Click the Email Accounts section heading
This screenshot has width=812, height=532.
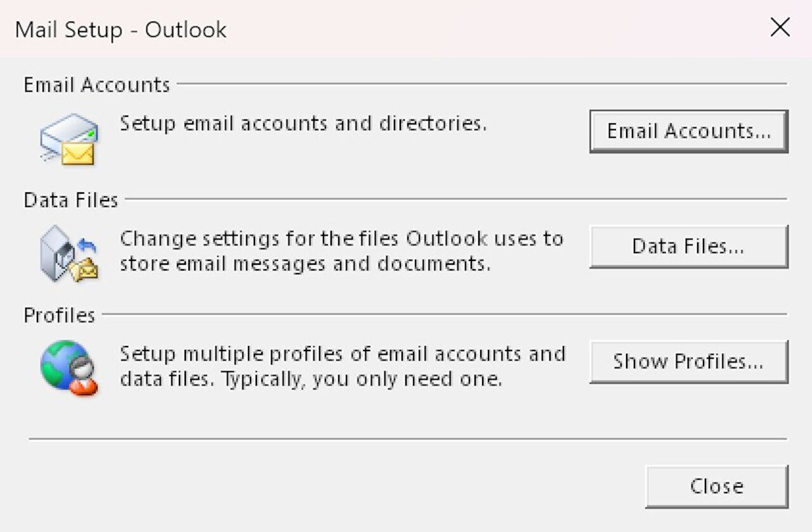pos(96,84)
